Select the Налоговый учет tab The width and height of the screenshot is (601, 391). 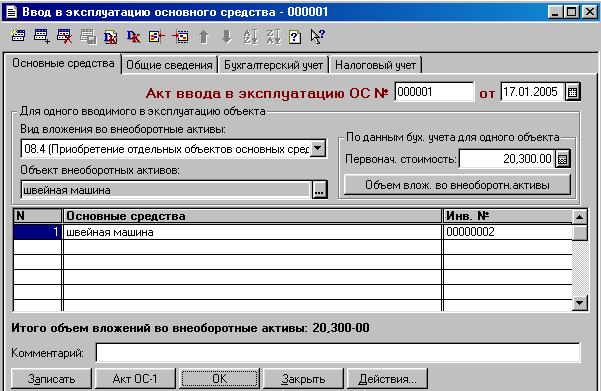(x=376, y=65)
